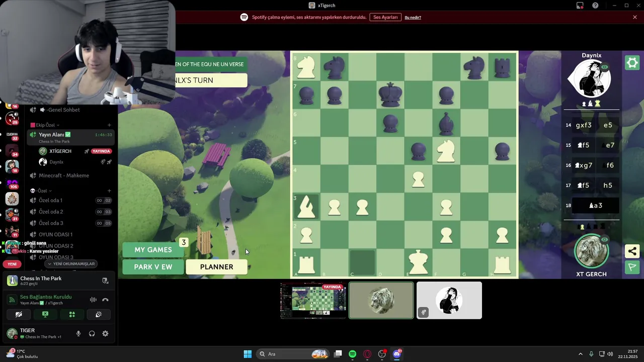Open the Windows Start menu

tap(248, 354)
